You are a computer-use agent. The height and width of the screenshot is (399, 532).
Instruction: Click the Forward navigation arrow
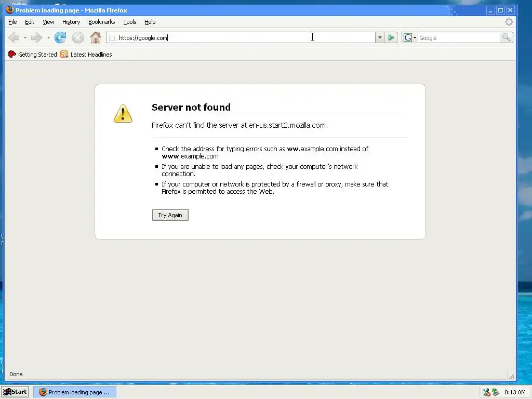36,37
